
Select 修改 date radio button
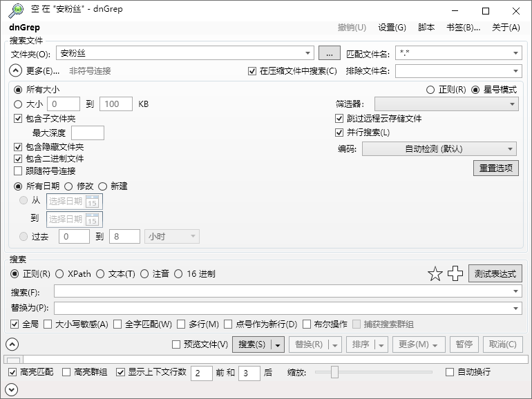point(68,186)
